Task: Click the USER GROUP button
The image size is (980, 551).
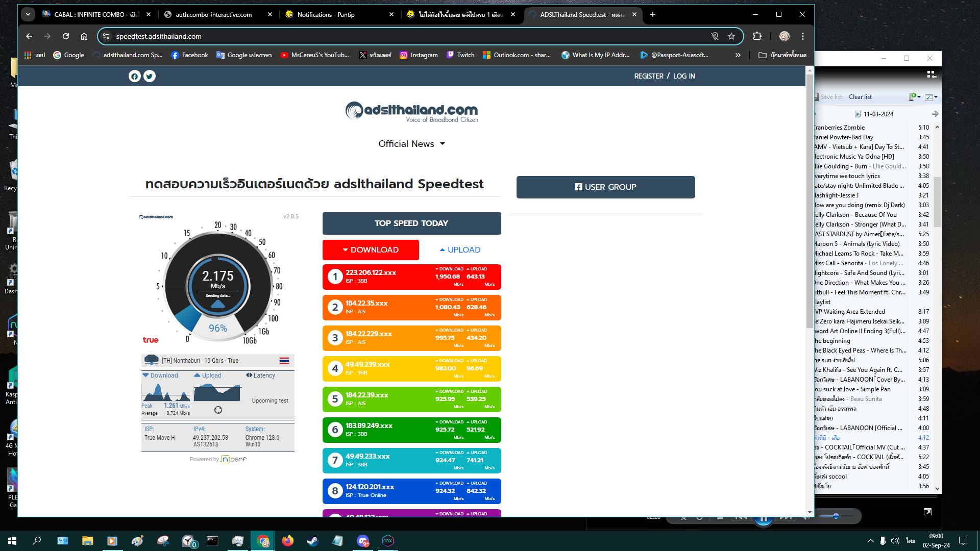Action: pos(605,187)
